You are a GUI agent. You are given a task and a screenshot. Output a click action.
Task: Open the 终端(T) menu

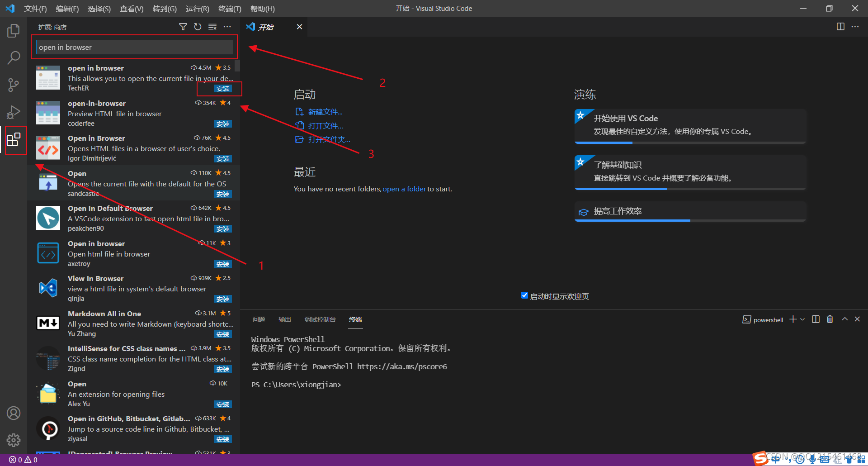click(230, 9)
